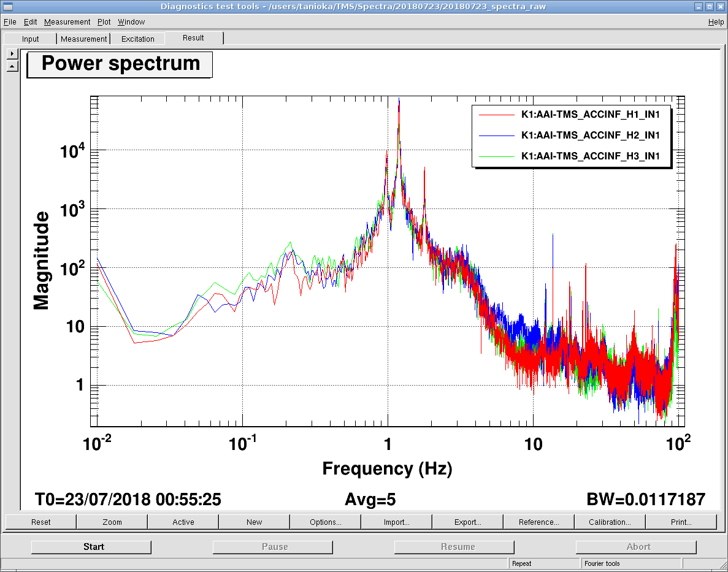Click the Reset button below the plot
The width and height of the screenshot is (728, 572).
coord(41,522)
